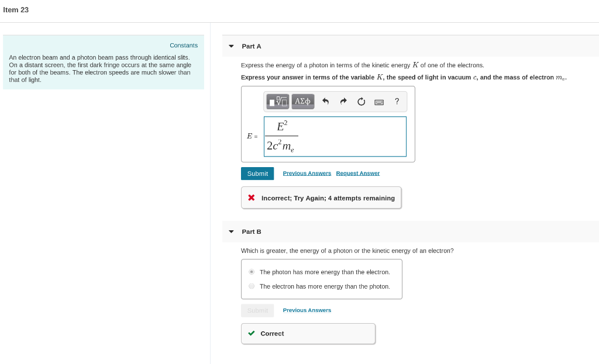Select 'The photon has more energy' option

coord(252,272)
